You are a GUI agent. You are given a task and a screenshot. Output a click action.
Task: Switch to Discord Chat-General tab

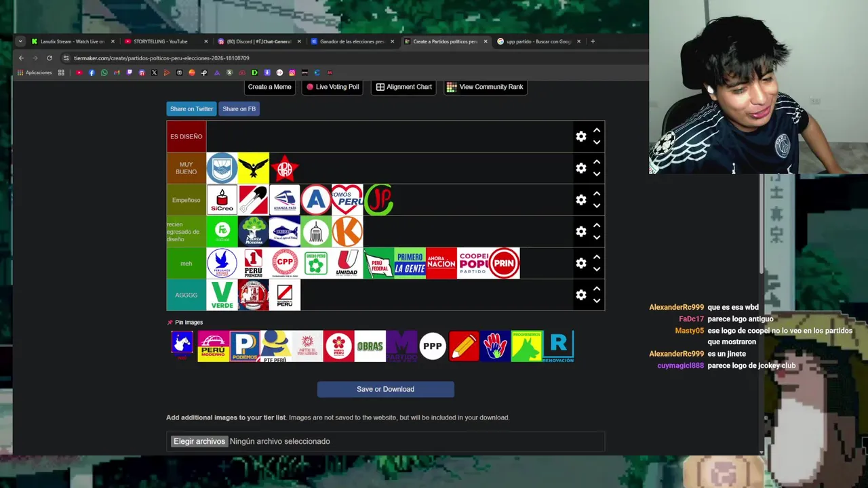point(259,41)
